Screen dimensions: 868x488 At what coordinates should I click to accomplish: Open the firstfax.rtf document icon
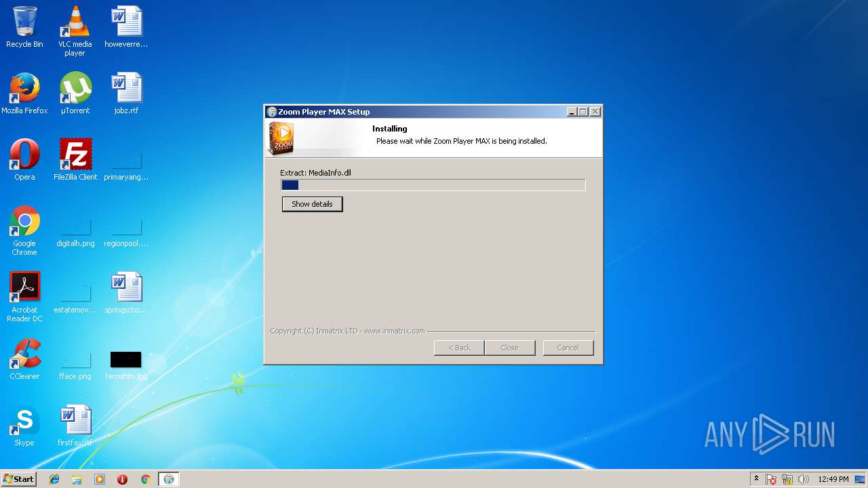coord(75,426)
